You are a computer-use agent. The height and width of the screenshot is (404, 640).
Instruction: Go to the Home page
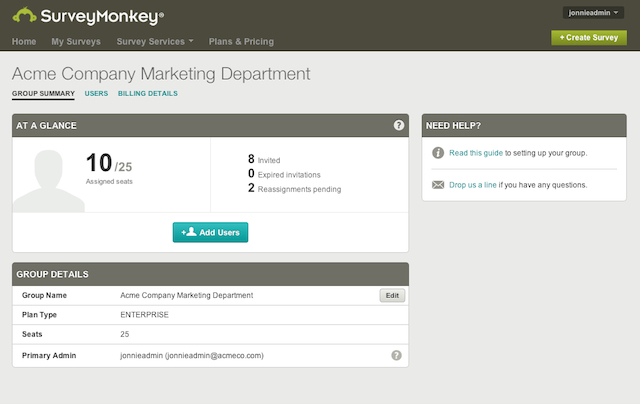point(24,42)
